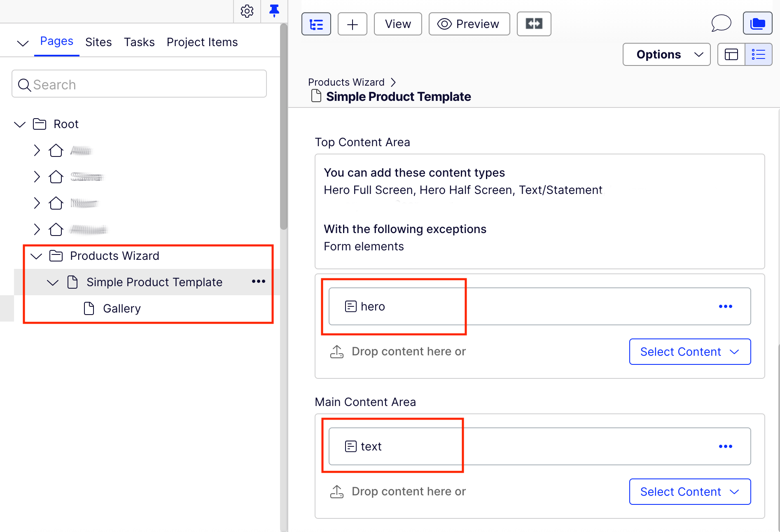Open the Project Items tab

click(x=202, y=42)
